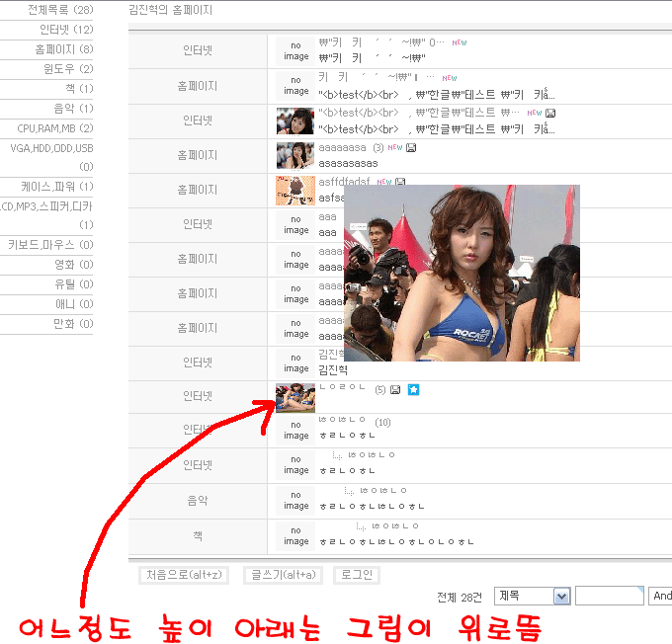The height and width of the screenshot is (644, 672).
Task: Open the cartoon thumbnail of asffdfadsf post
Action: coord(295,190)
